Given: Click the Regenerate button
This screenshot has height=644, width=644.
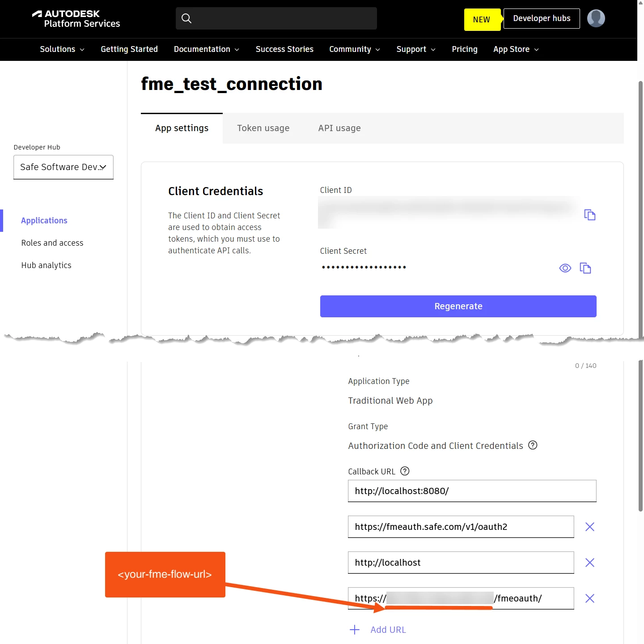Looking at the screenshot, I should tap(458, 306).
